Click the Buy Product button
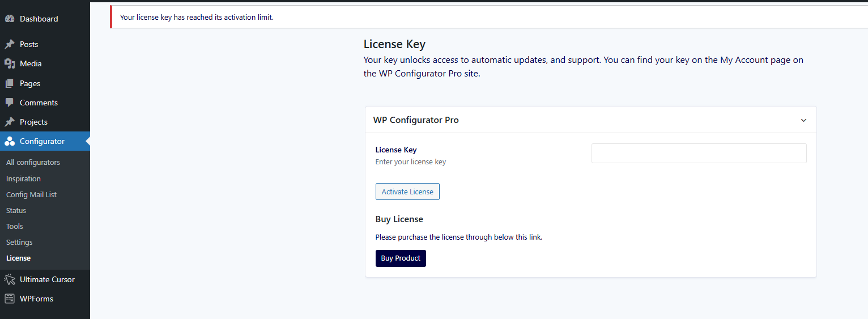Viewport: 868px width, 319px height. [401, 258]
